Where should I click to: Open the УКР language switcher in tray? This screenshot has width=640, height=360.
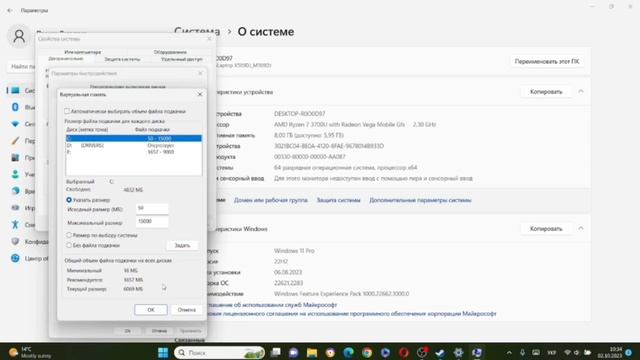552,352
